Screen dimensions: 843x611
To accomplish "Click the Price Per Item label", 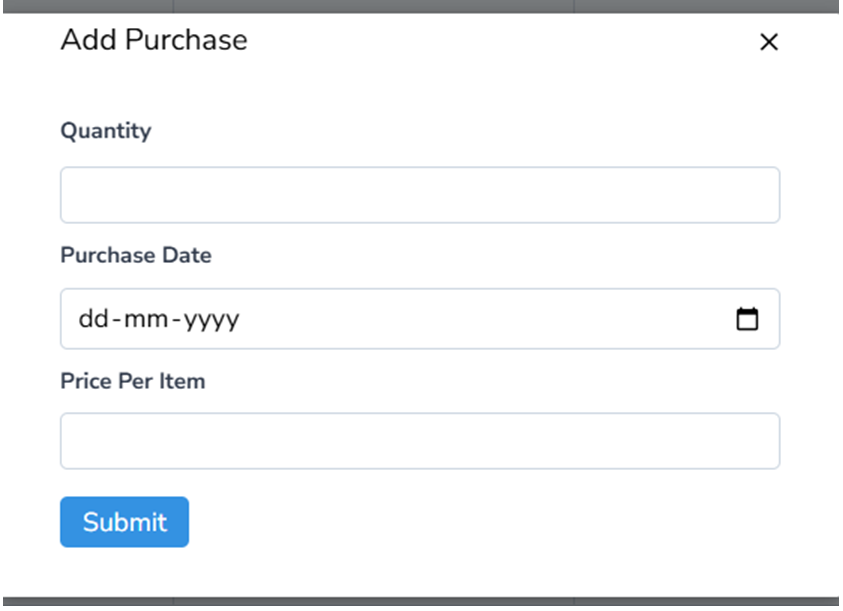I will click(x=133, y=381).
